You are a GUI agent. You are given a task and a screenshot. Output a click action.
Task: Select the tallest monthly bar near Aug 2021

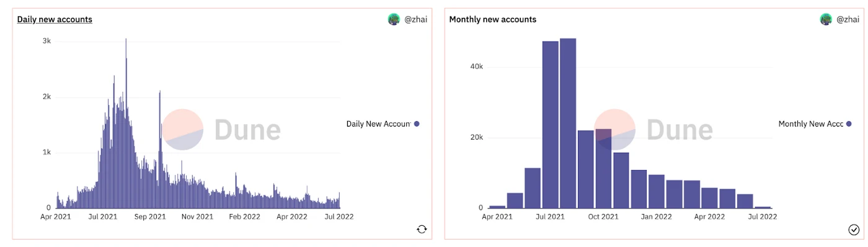568,123
